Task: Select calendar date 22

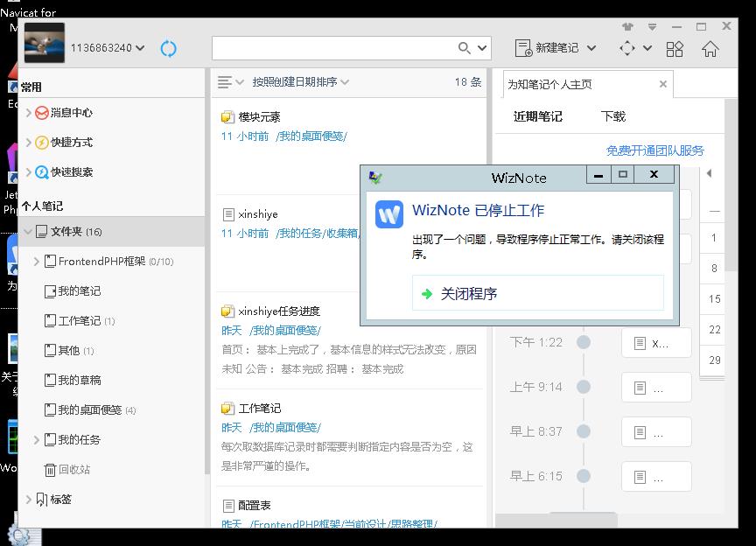Action: pyautogui.click(x=714, y=329)
